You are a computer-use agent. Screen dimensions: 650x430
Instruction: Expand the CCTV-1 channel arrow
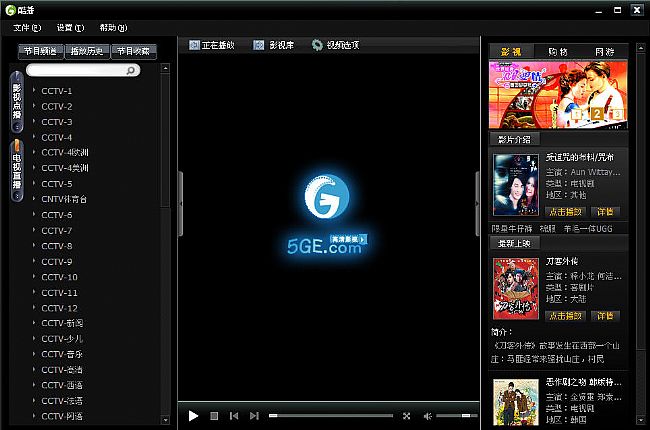[34, 90]
